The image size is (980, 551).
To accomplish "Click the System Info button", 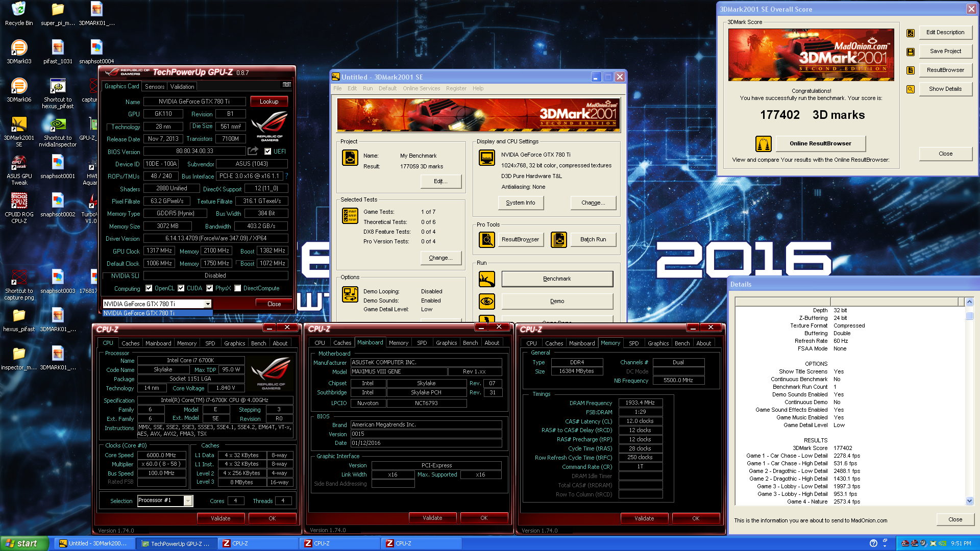I will pos(521,203).
